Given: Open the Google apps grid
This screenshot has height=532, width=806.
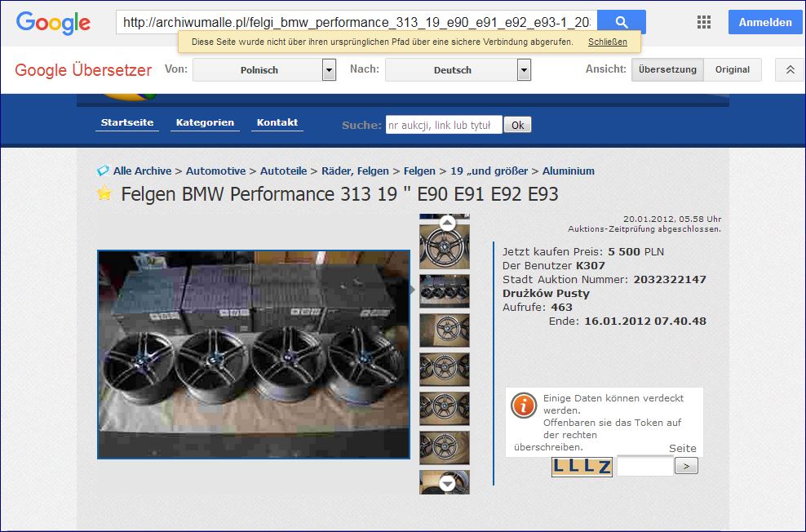Looking at the screenshot, I should (704, 22).
